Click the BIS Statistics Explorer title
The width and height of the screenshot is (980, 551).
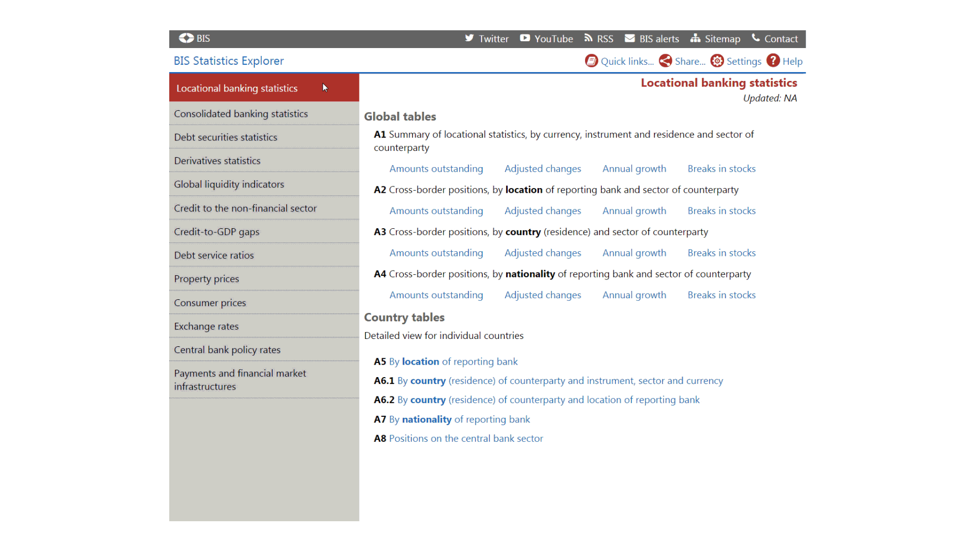pos(229,61)
